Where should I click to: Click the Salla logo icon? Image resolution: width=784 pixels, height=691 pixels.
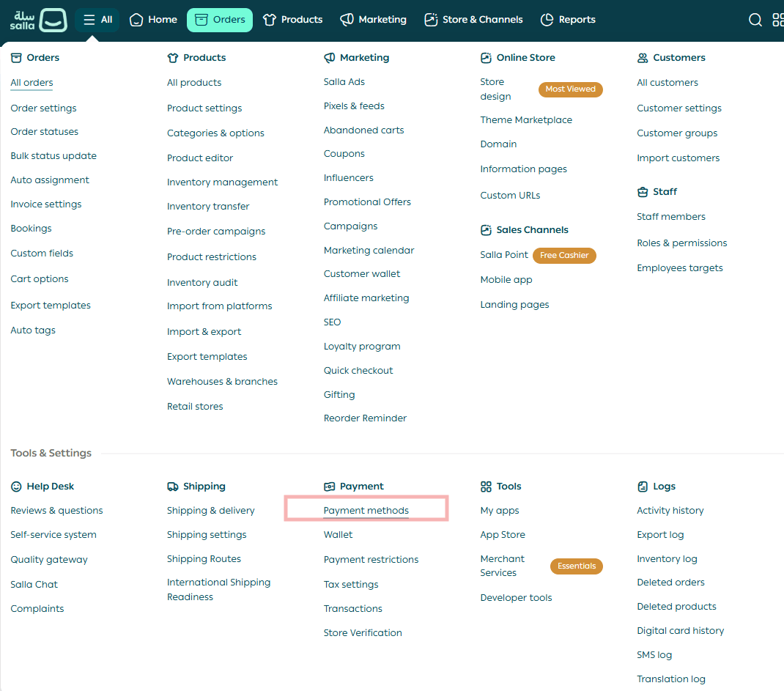coord(39,20)
